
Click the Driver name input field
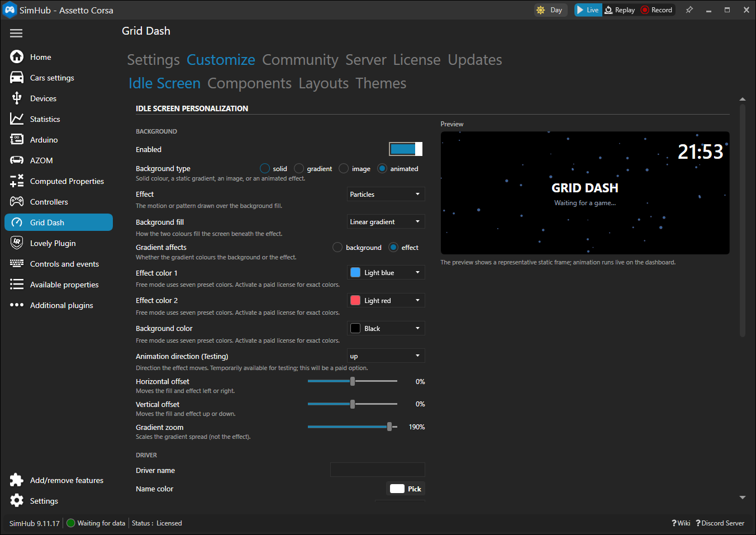(x=378, y=470)
